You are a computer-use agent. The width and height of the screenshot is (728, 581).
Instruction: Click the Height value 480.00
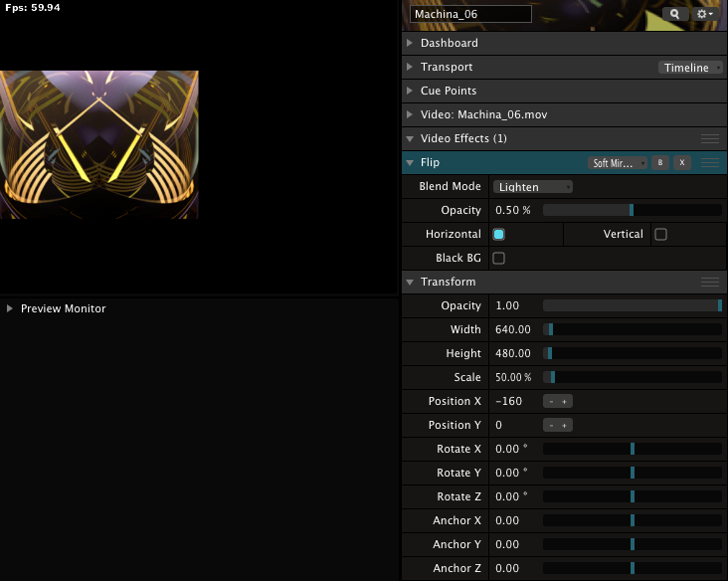coord(512,353)
